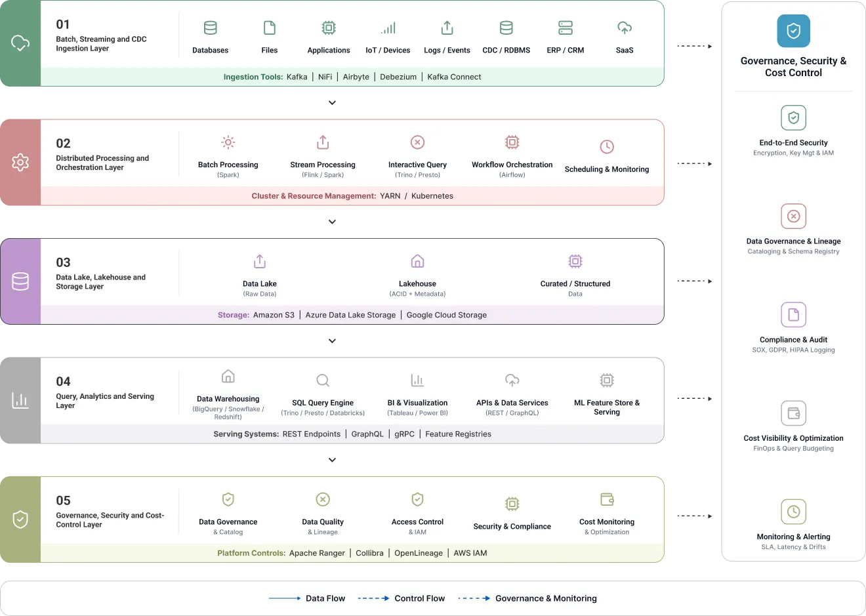Select the End-to-End Security shield icon

tap(794, 118)
